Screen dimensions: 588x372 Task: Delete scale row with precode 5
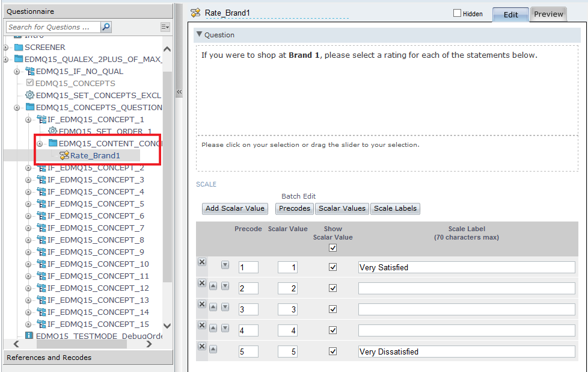click(202, 346)
